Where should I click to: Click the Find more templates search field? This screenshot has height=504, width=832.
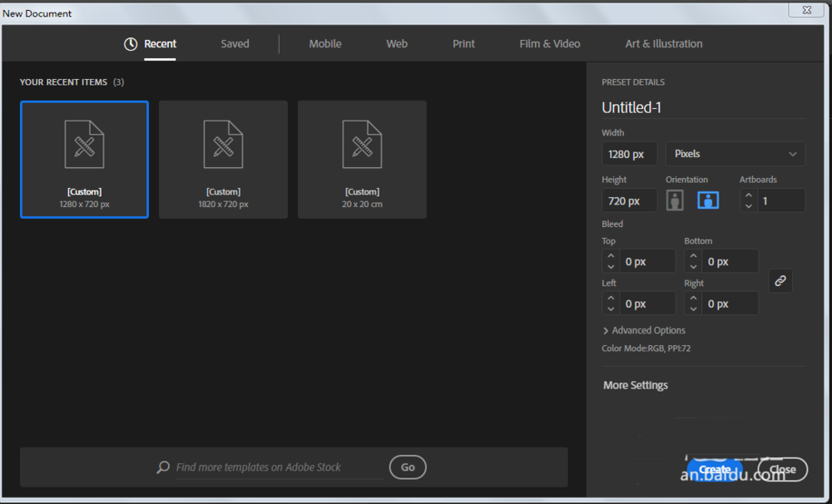279,467
